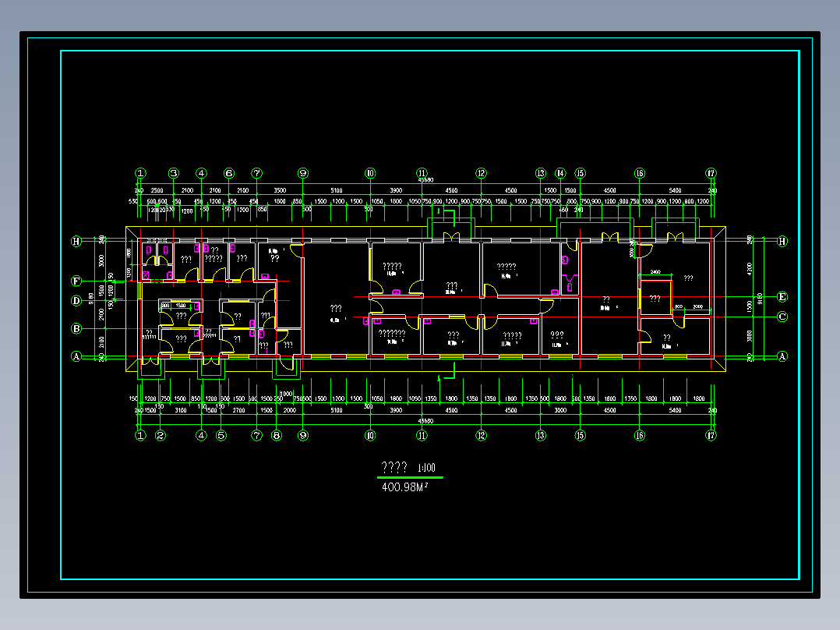Click the overall vertical dimension 9160

[761, 298]
